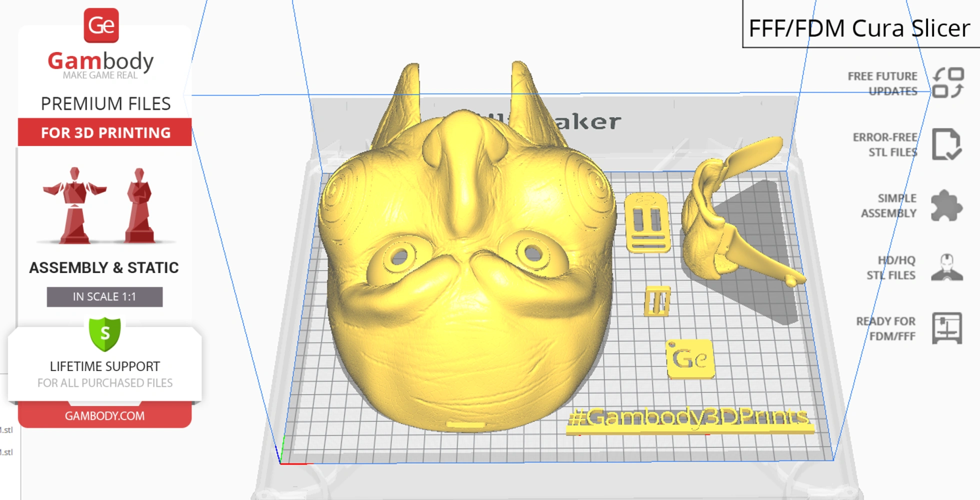980x500 pixels.
Task: Toggle the IN SCALE 1:1 badge
Action: click(x=104, y=296)
